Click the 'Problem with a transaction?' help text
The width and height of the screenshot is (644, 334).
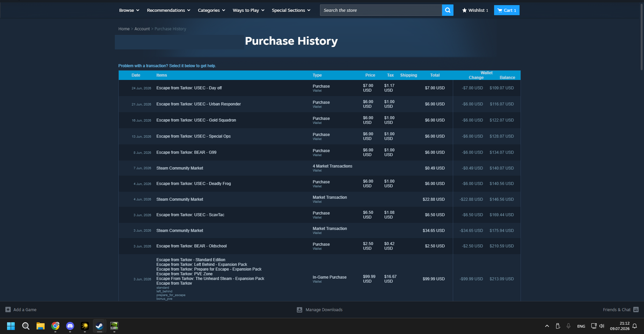pyautogui.click(x=167, y=66)
